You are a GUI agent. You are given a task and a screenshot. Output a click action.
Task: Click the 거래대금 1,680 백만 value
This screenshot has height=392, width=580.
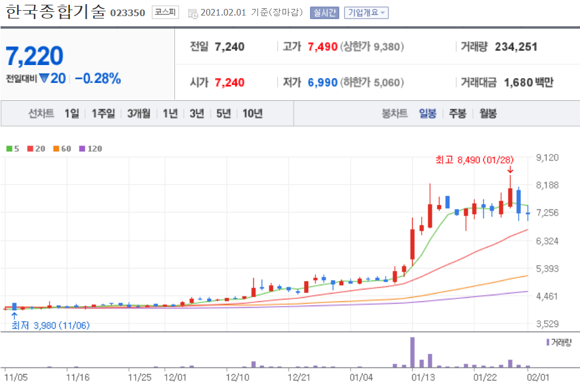[x=529, y=82]
